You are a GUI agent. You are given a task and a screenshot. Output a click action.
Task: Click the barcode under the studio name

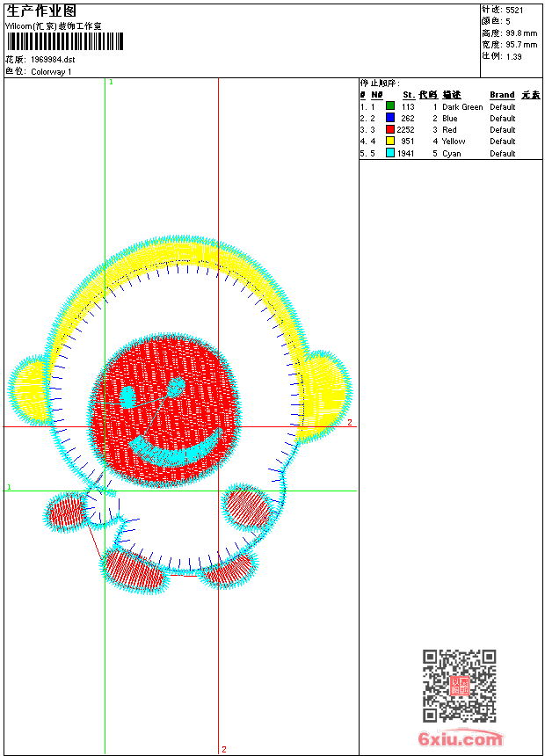point(65,41)
